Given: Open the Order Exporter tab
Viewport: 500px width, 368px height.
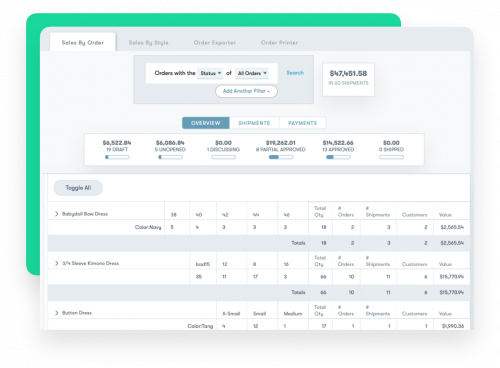Looking at the screenshot, I should [x=215, y=43].
